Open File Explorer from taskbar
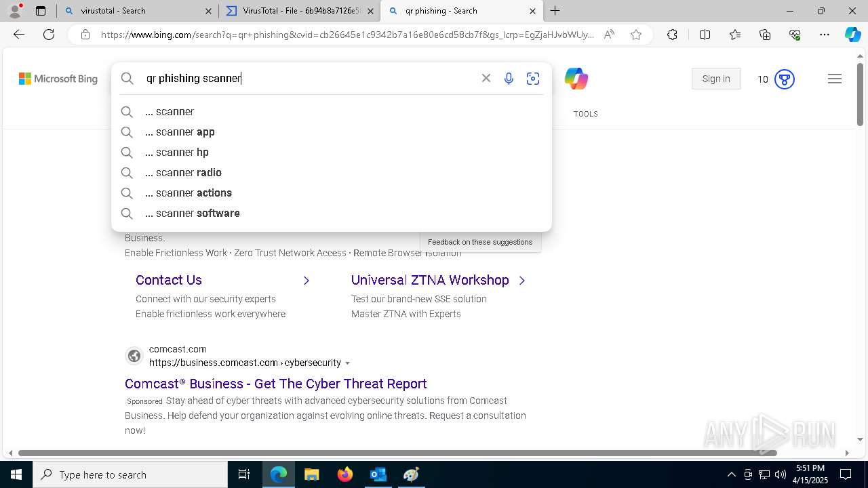 311,474
